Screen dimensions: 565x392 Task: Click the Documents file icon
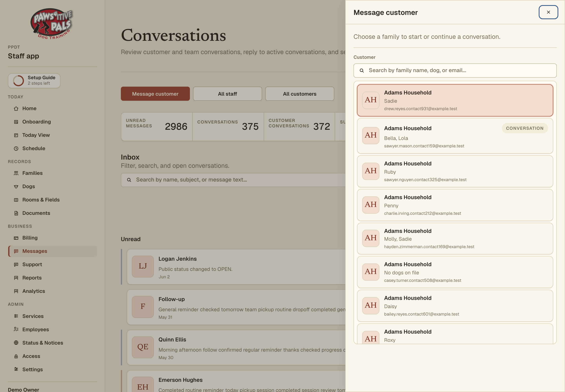click(16, 213)
